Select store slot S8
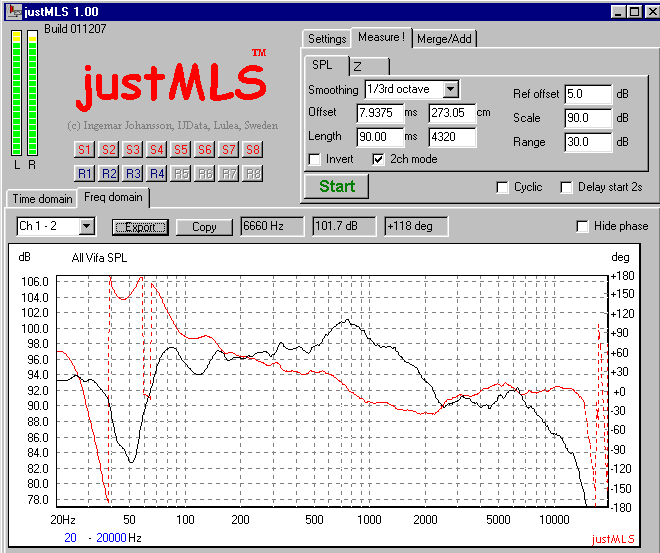Screen dimensions: 660x553 [253, 149]
